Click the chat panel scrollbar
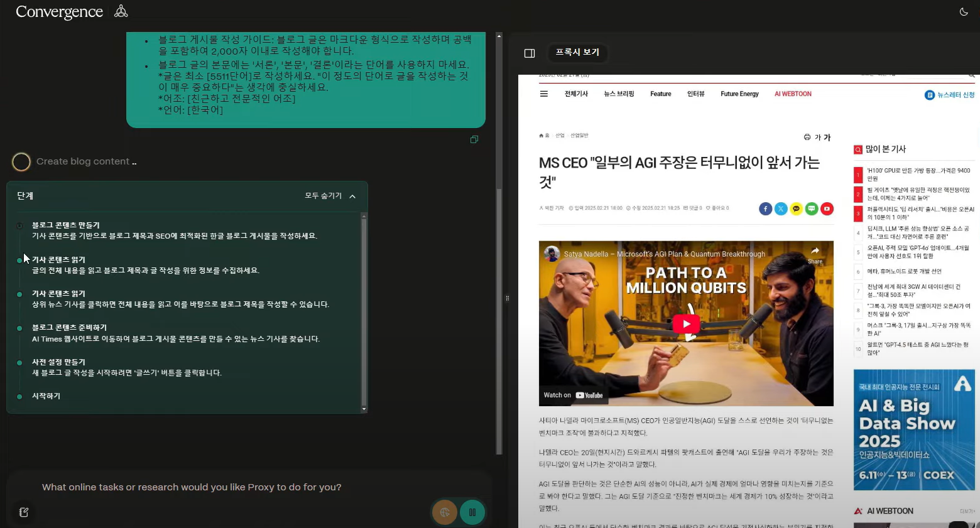Screen dimensions: 980x528 coord(499,320)
